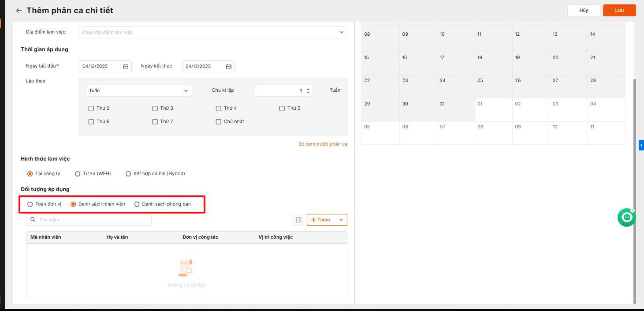Viewport: 644px width, 311px height.
Task: Go back using the arrow beside the title
Action: pyautogui.click(x=19, y=11)
